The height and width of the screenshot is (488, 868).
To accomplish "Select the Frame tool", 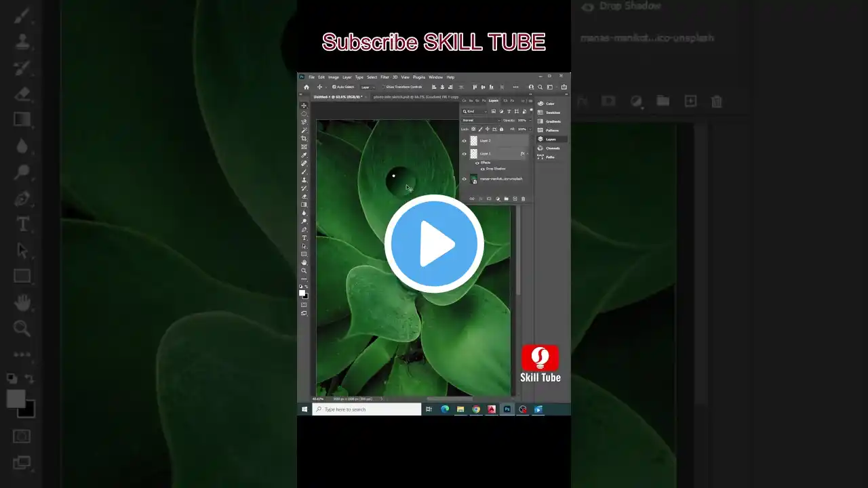I will pyautogui.click(x=304, y=146).
